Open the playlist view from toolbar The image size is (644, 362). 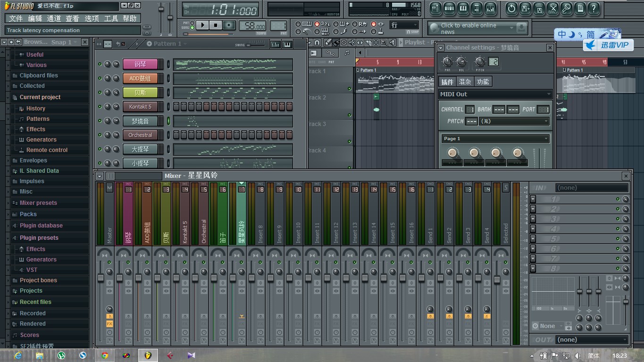435,8
